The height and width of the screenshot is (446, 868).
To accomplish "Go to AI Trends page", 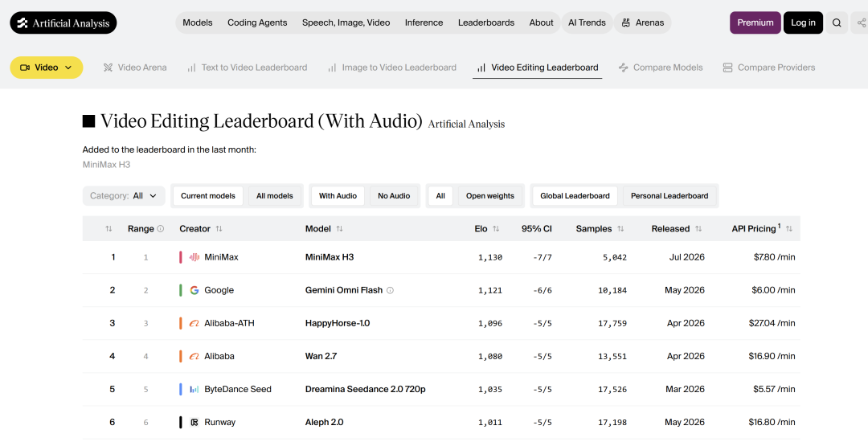I will coord(587,23).
